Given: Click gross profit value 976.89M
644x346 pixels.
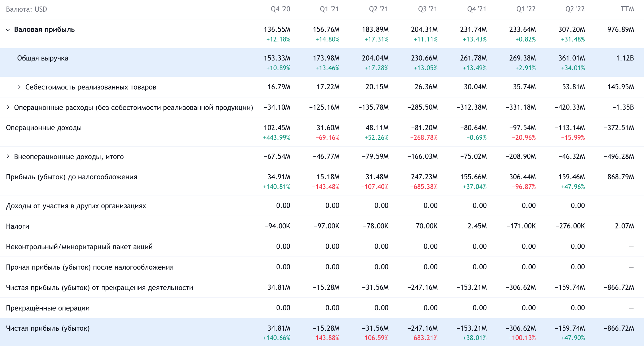Looking at the screenshot, I should (x=621, y=30).
